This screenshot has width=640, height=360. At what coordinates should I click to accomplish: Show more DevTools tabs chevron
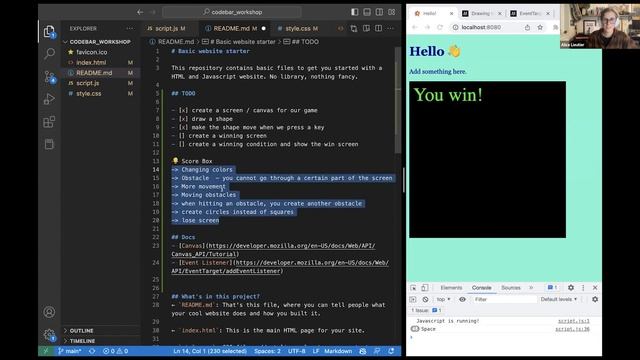[x=531, y=288]
